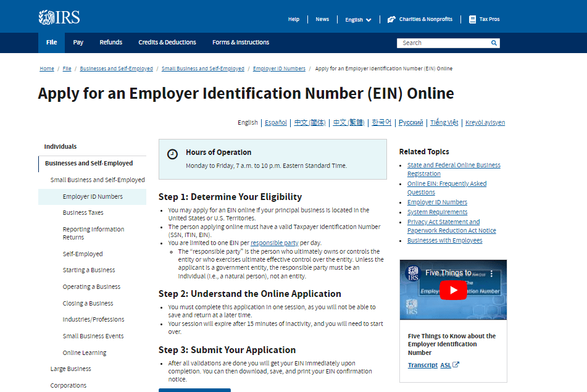The image size is (587, 392).
Task: Open Operating a Business sidebar item
Action: [91, 287]
